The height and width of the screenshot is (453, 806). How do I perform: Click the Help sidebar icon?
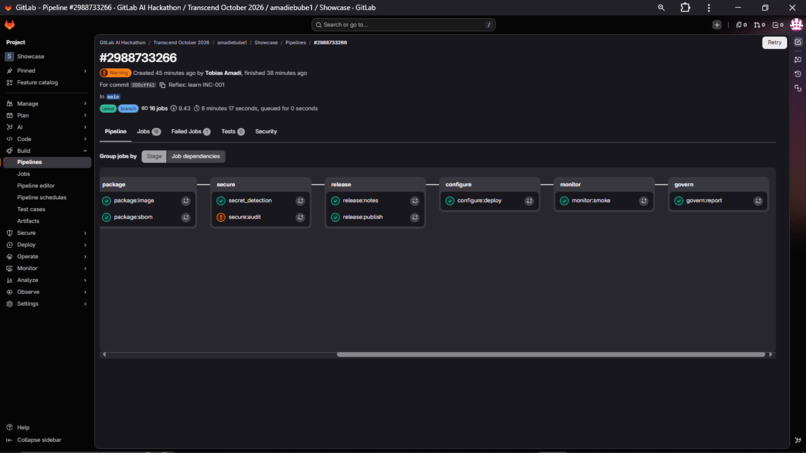point(9,427)
